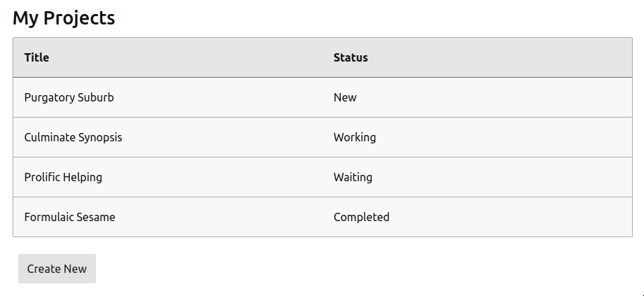Select the Working status cell
The image size is (644, 296).
[x=355, y=137]
